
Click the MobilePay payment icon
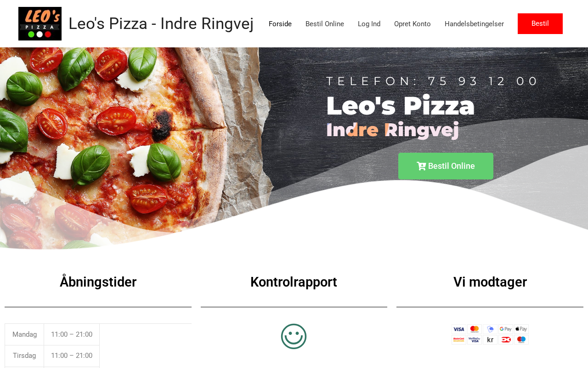(x=490, y=329)
